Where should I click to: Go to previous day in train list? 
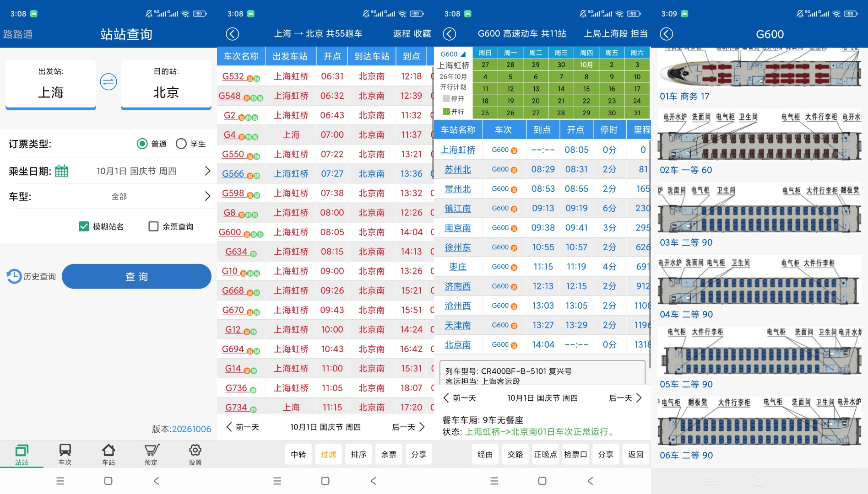[243, 427]
